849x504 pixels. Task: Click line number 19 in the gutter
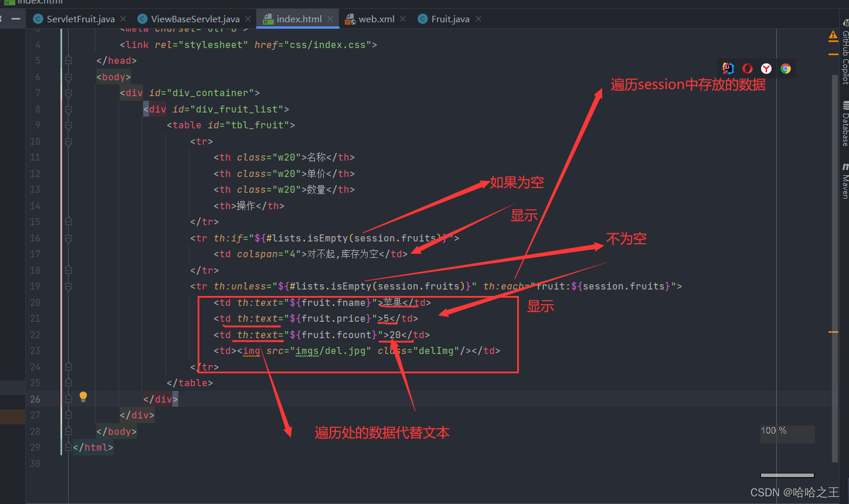pyautogui.click(x=35, y=286)
